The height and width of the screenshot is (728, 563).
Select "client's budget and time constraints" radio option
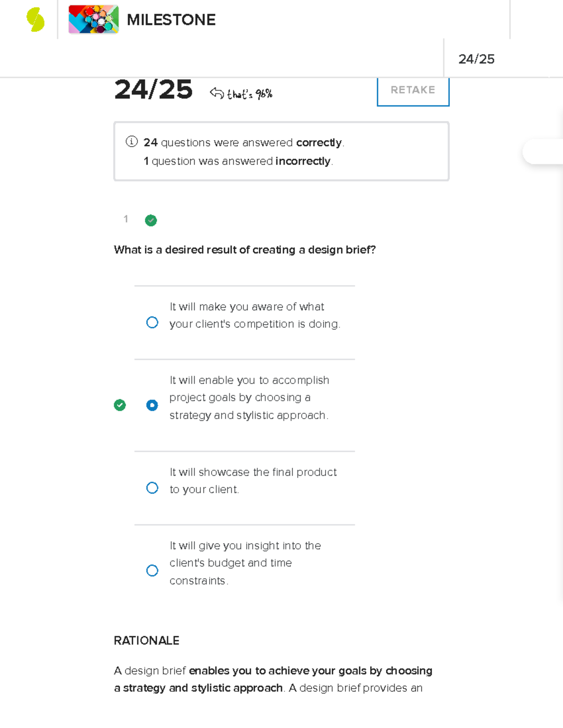(x=152, y=570)
